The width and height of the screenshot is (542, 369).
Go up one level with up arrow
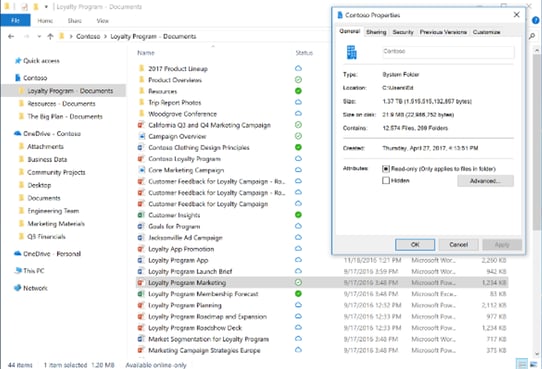click(50, 36)
